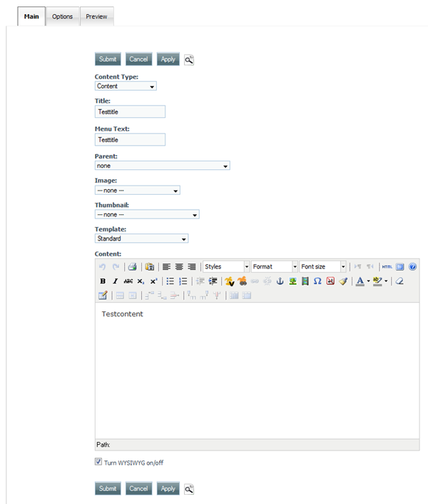Click the top Submit button
The width and height of the screenshot is (428, 504).
[x=108, y=59]
